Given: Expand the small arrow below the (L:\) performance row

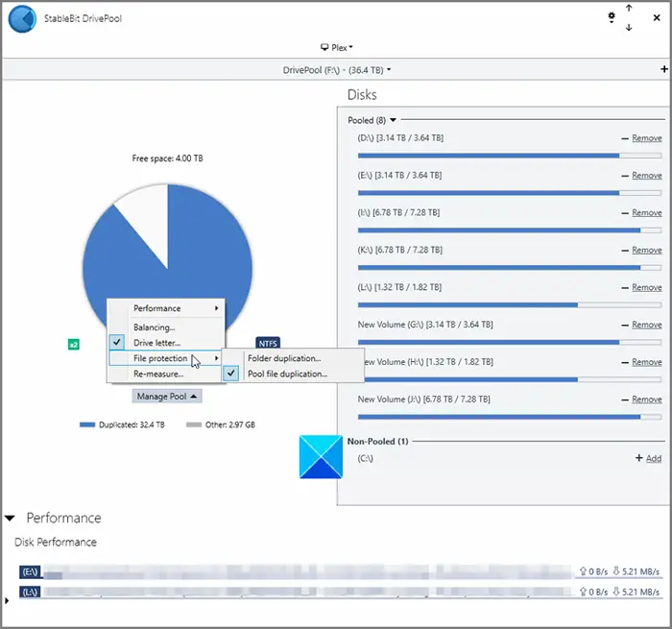Looking at the screenshot, I should pyautogui.click(x=7, y=601).
